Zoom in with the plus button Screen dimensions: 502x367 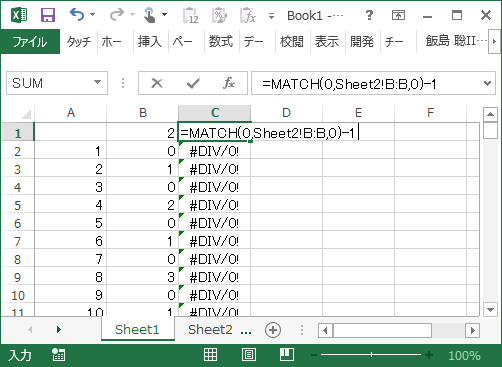tap(429, 355)
